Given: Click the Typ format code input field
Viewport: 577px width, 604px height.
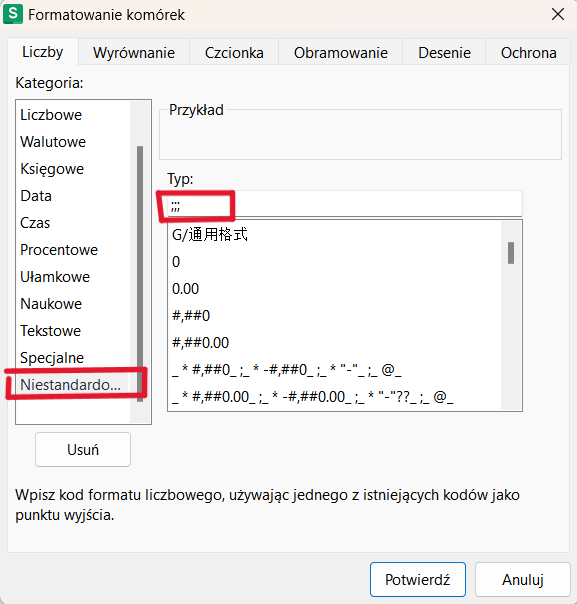Looking at the screenshot, I should [345, 204].
